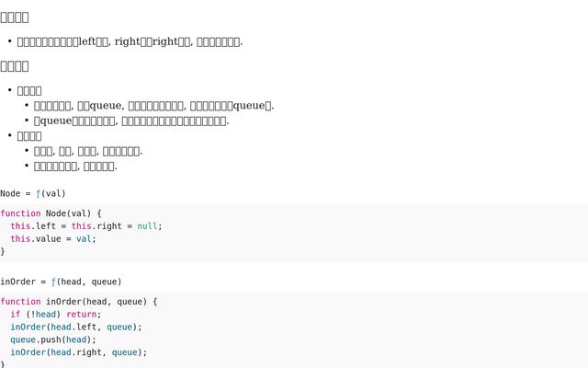The width and height of the screenshot is (588, 368).
Task: Click the 'queue.push(head);' code line
Action: click(x=53, y=339)
